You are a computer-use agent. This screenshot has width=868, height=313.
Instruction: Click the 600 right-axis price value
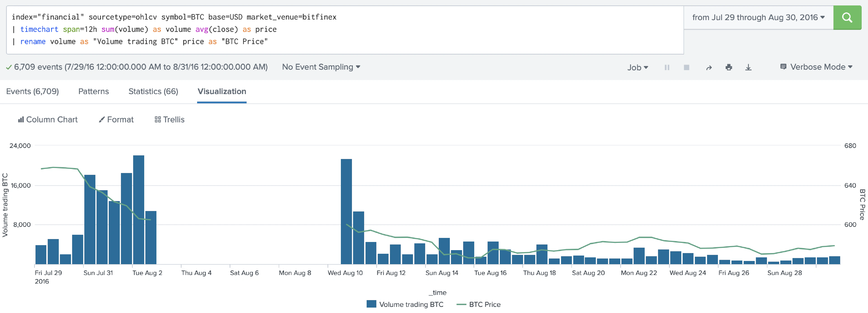click(x=850, y=225)
